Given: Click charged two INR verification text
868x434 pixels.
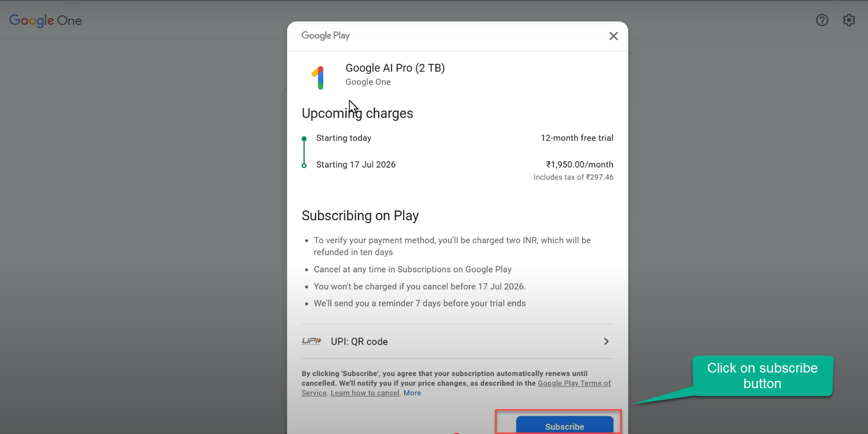Looking at the screenshot, I should (452, 246).
